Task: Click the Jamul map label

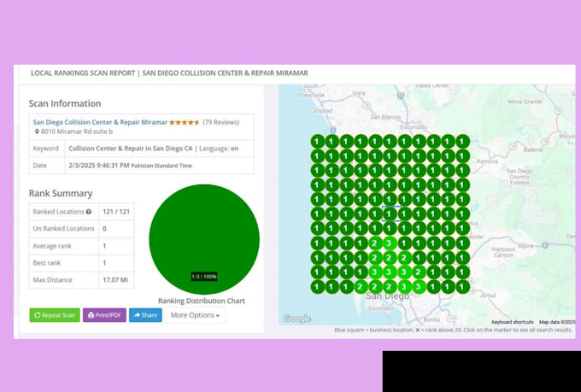Action: pos(487,295)
